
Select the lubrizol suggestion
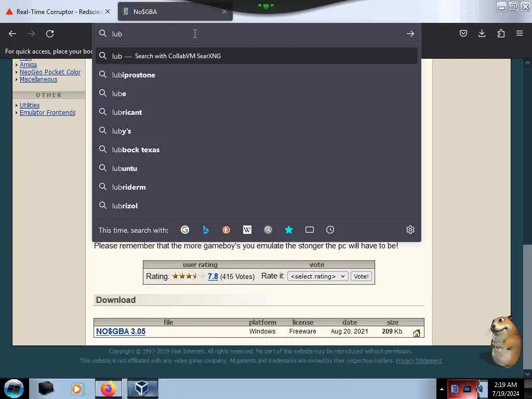point(256,206)
